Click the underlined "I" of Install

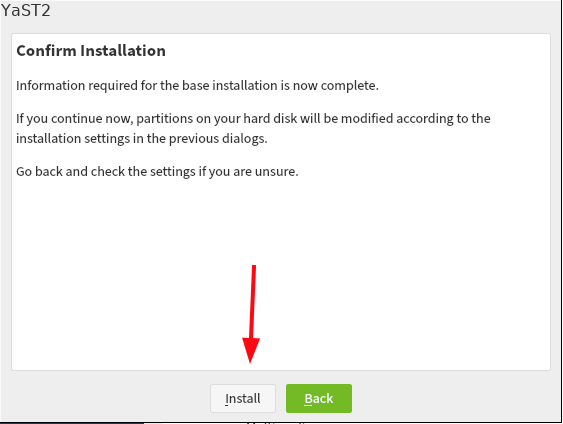pos(227,399)
